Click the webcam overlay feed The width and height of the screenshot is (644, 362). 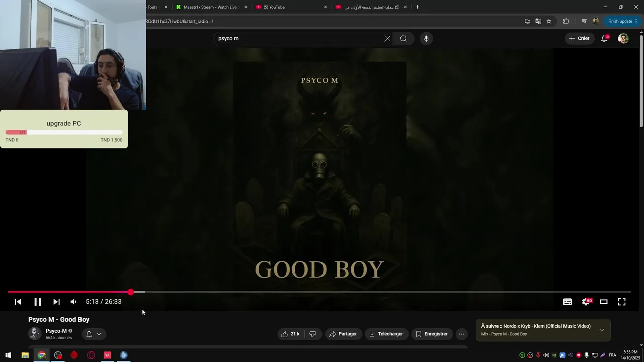point(73,55)
